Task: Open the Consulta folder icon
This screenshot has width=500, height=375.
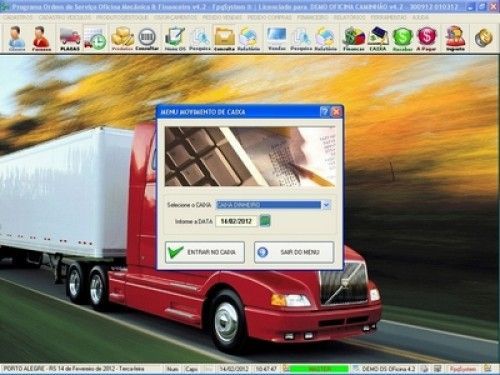Action: 224,38
